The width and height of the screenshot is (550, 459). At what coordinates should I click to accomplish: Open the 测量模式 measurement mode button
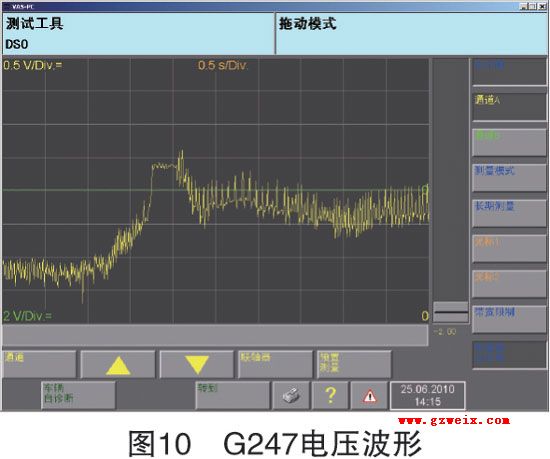coord(509,178)
